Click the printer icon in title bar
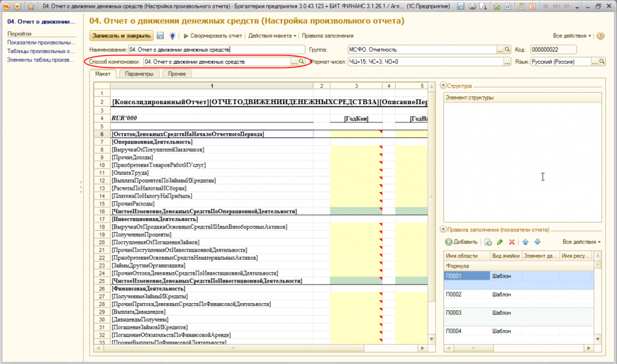Screen dimensions: 617x364 click(x=471, y=6)
